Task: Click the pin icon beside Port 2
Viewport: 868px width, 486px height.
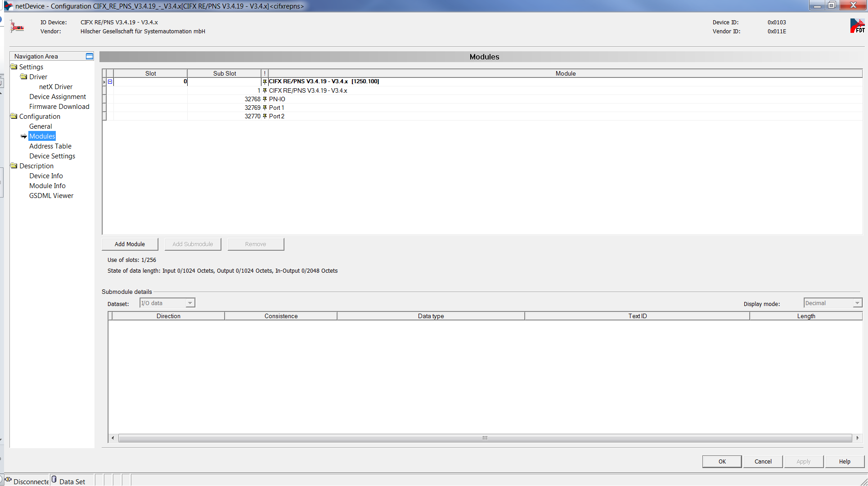Action: [x=265, y=116]
